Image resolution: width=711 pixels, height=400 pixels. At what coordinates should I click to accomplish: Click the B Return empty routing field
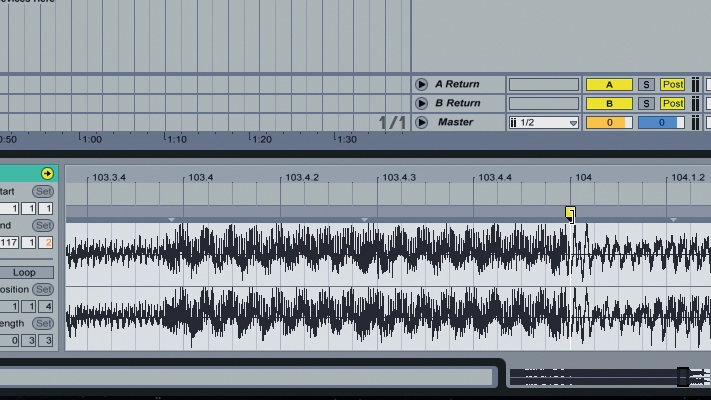544,103
